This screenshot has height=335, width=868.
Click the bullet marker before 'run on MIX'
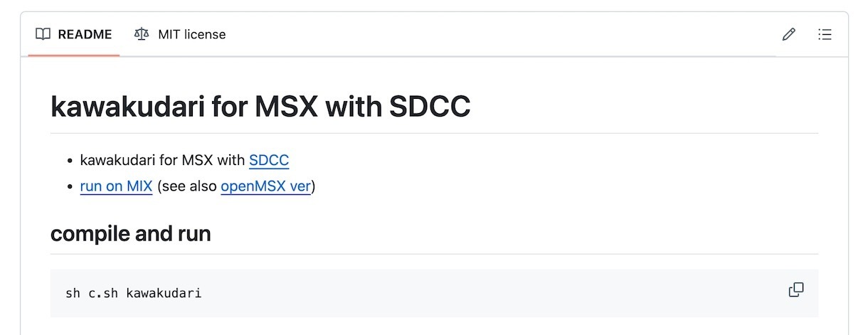[70, 187]
